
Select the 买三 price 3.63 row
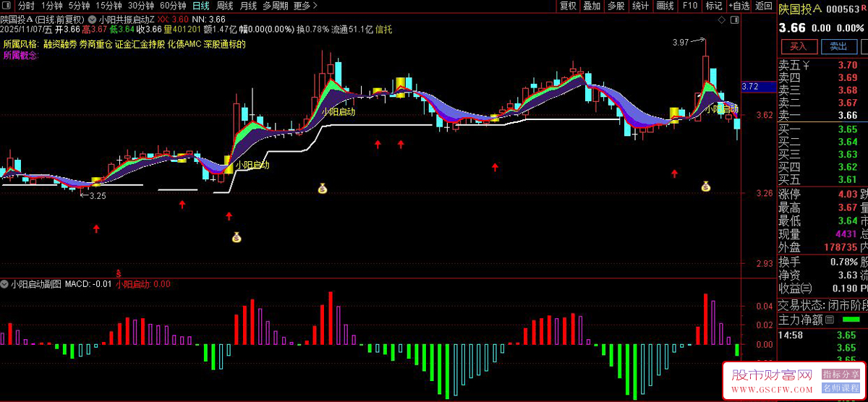click(822, 154)
